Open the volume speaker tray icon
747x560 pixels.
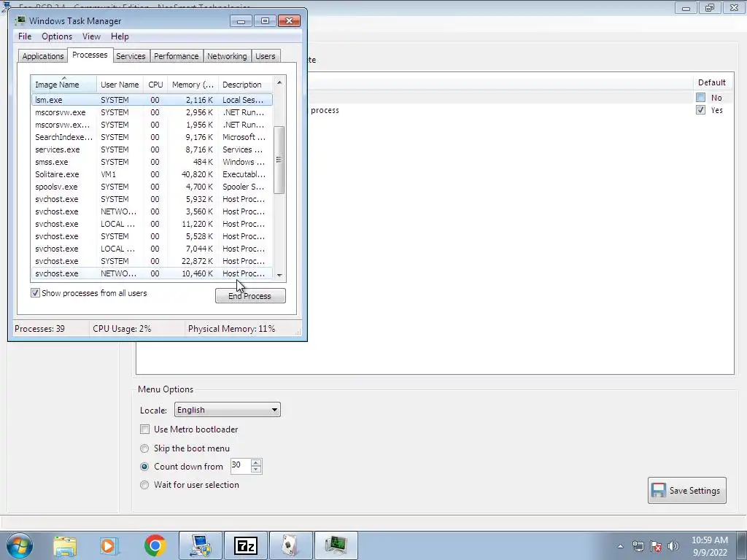tap(673, 546)
